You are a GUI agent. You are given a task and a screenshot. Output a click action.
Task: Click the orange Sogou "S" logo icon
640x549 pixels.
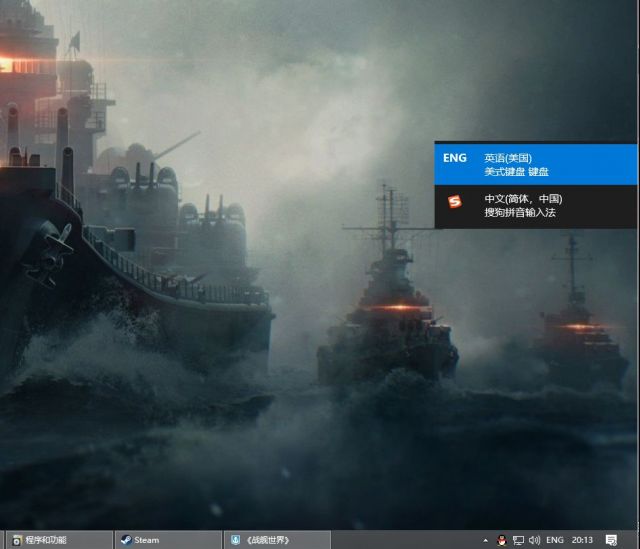455,202
